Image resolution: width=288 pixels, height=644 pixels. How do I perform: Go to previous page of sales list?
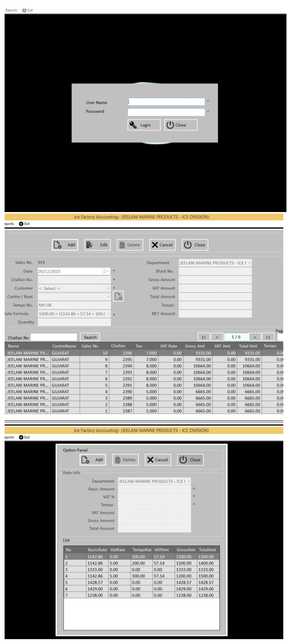(217, 337)
